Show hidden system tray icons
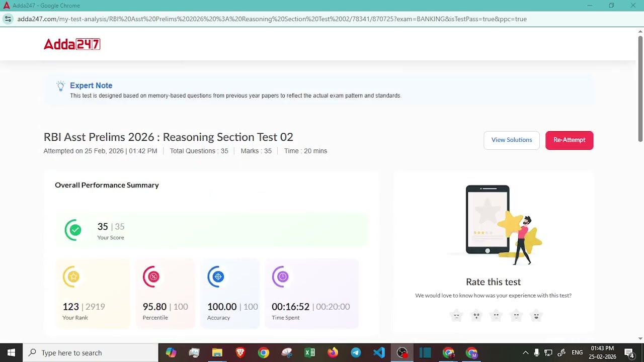This screenshot has width=644, height=362. tap(525, 353)
